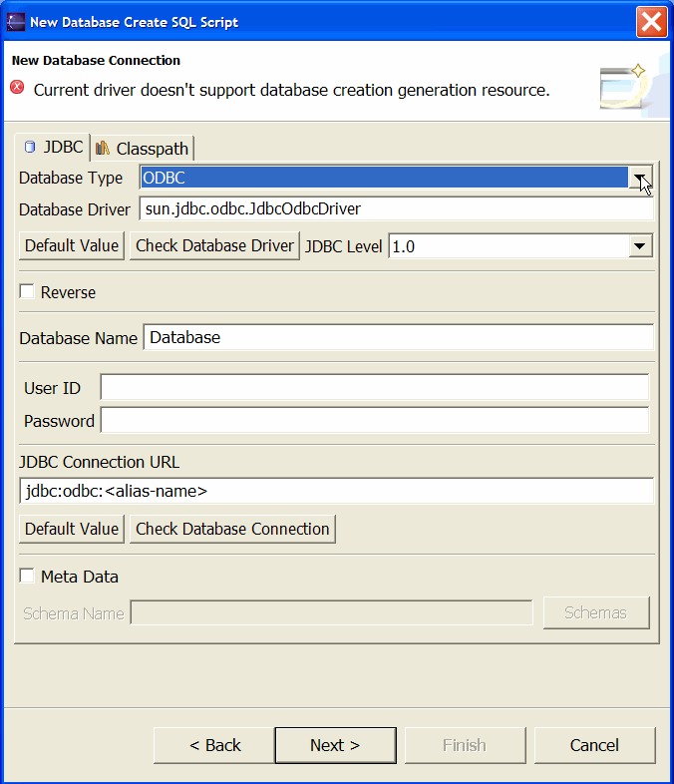Open the Database Type dropdown arrow

coord(639,178)
